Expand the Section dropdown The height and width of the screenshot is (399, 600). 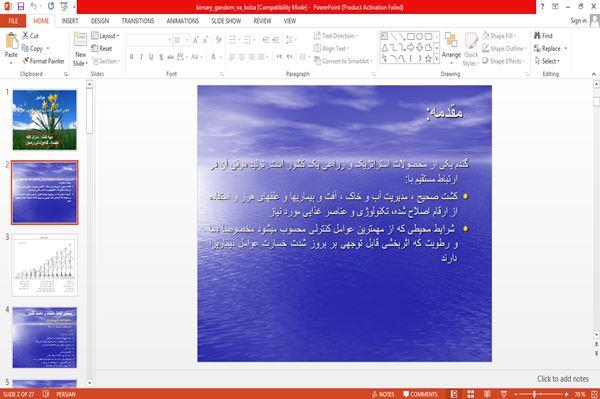[x=106, y=61]
